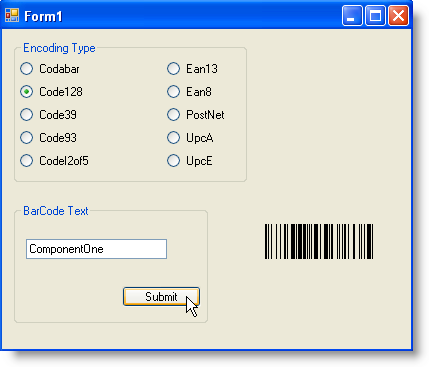Minimize the Form1 window

tap(352, 15)
